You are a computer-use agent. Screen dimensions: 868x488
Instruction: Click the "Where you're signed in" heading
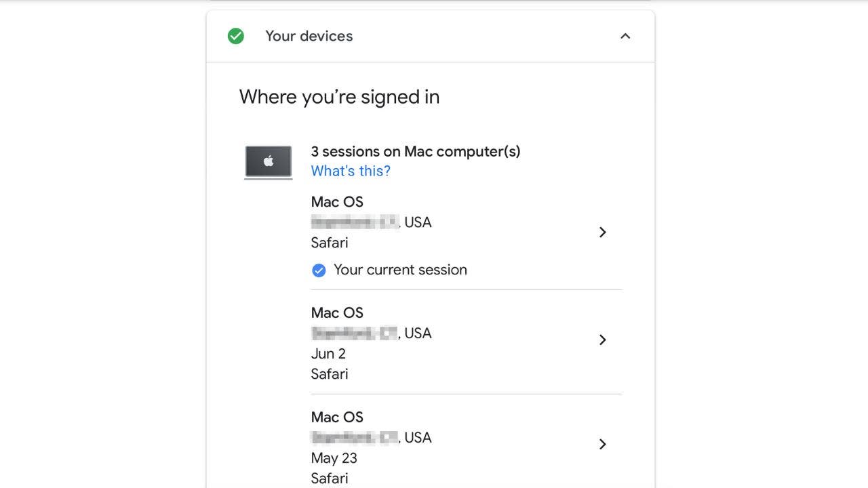pyautogui.click(x=339, y=97)
